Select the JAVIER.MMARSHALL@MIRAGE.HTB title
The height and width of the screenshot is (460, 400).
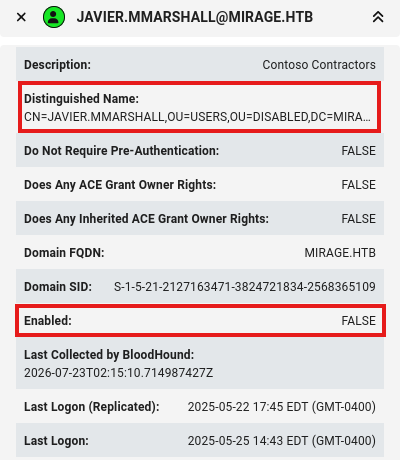click(x=195, y=17)
